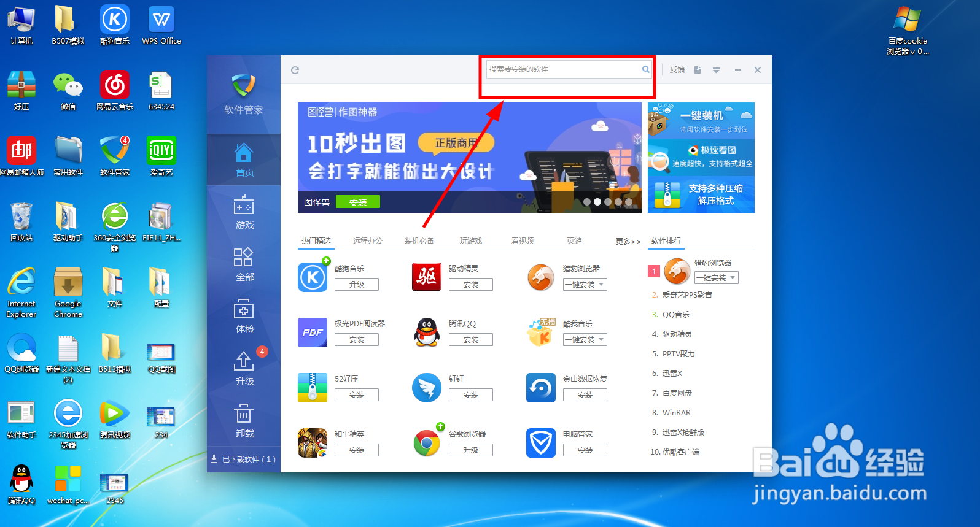The height and width of the screenshot is (527, 980).
Task: Open the home tab icon in sidebar
Action: point(244,152)
